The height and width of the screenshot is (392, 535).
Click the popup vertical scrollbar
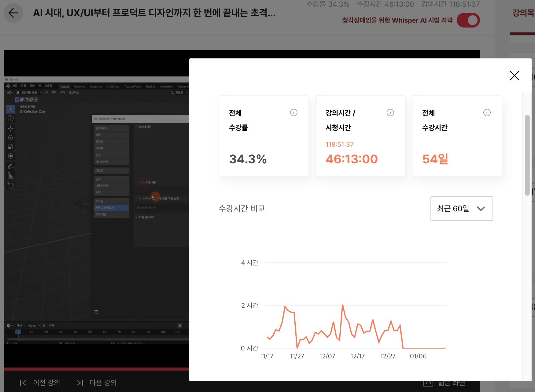coord(527,155)
